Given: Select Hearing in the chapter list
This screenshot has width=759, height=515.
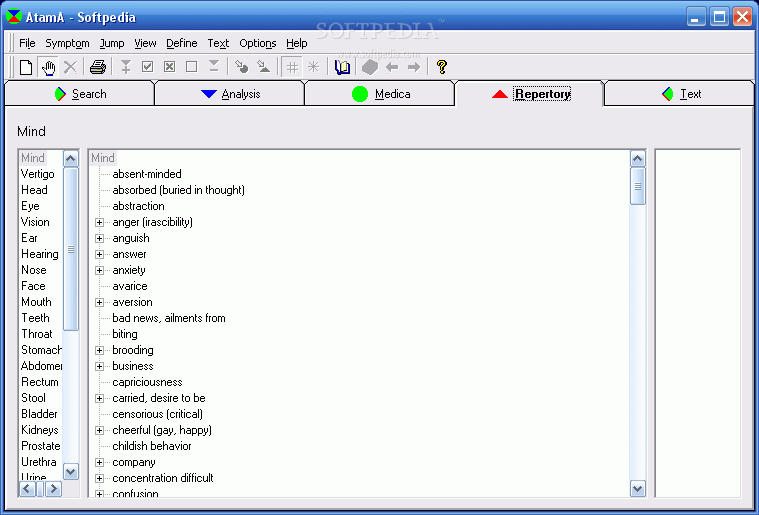Looking at the screenshot, I should pyautogui.click(x=40, y=254).
